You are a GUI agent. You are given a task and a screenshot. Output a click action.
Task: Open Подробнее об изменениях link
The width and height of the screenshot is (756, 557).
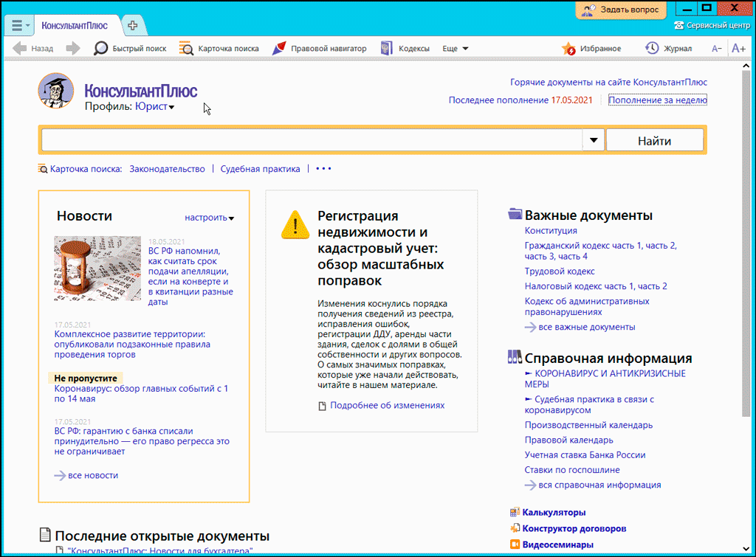(387, 406)
